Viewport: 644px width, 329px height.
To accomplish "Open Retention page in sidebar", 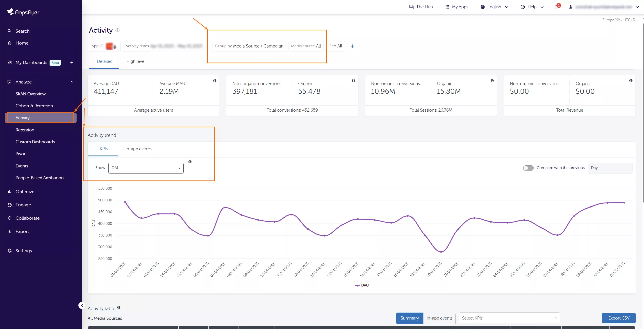I will (25, 130).
